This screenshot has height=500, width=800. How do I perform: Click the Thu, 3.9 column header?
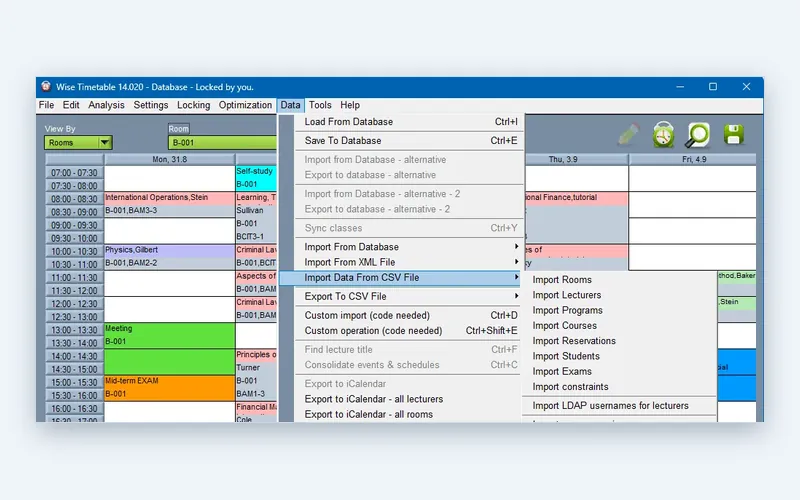(577, 159)
